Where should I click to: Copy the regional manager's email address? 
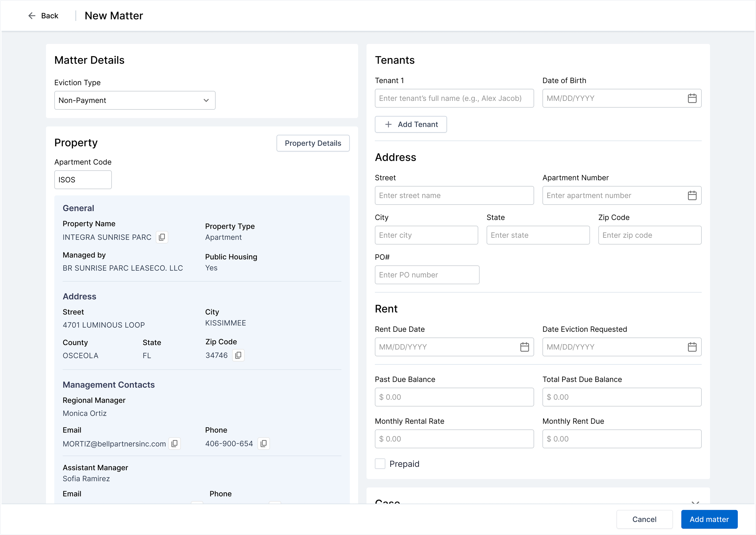[x=174, y=443]
